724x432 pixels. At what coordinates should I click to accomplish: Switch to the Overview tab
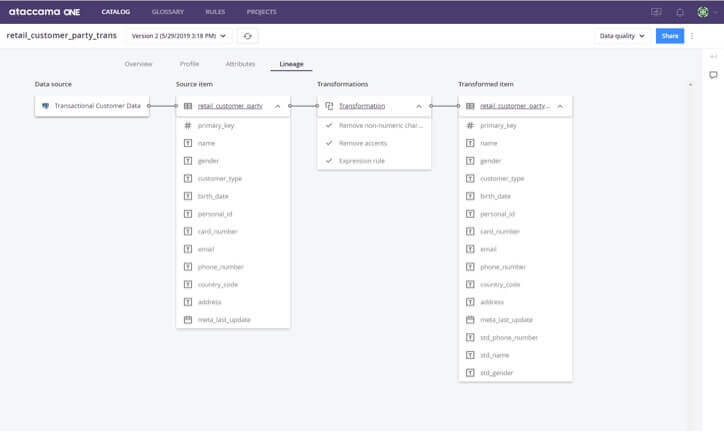pyautogui.click(x=138, y=64)
